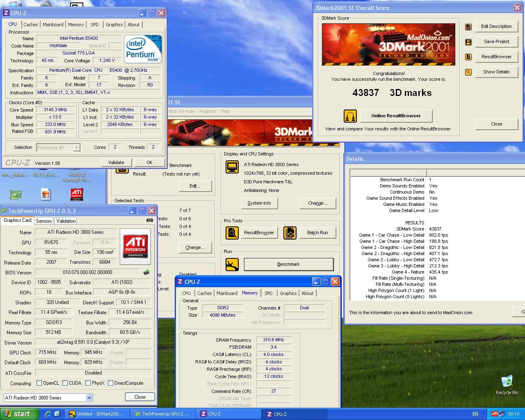Open the Validation tab in GPU-Z
Viewport: 525px width, 420px height.
[66, 221]
